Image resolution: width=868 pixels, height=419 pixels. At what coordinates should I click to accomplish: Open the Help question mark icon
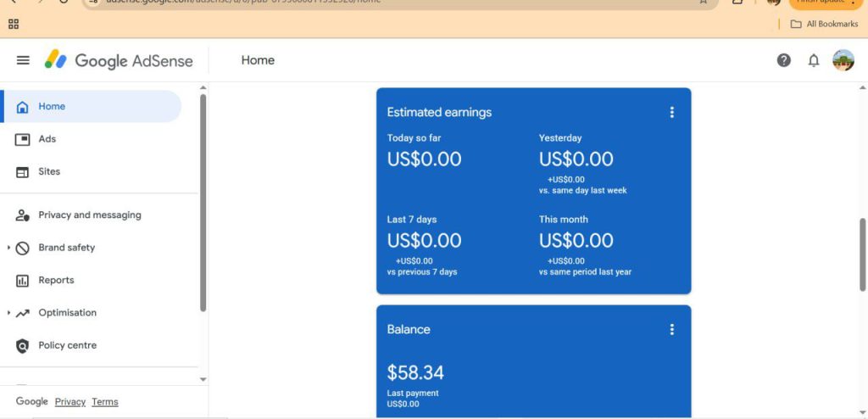pyautogui.click(x=784, y=60)
